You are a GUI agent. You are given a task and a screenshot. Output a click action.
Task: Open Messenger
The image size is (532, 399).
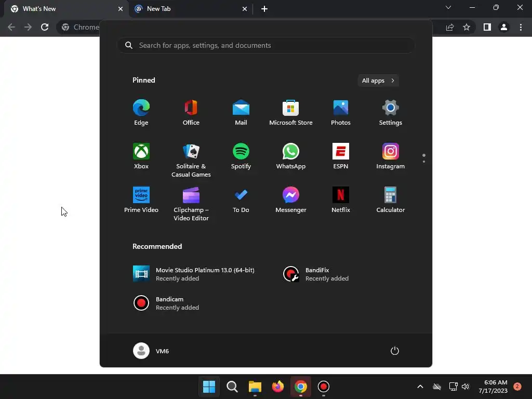point(291,200)
